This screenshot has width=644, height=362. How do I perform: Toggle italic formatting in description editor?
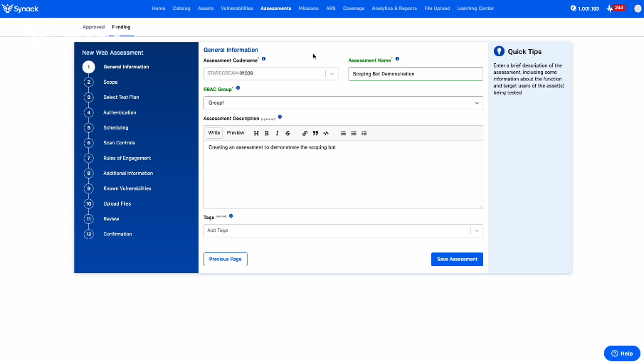[278, 133]
